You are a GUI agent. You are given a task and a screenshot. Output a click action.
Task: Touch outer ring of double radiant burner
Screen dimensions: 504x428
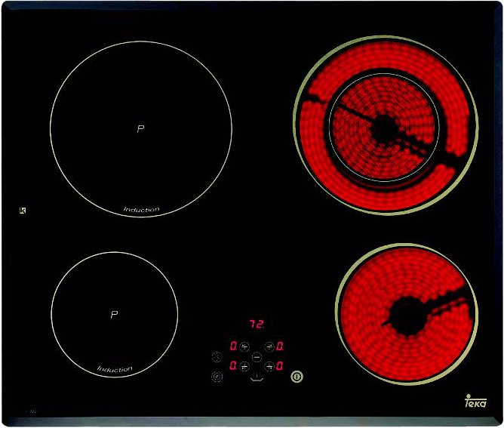click(386, 55)
